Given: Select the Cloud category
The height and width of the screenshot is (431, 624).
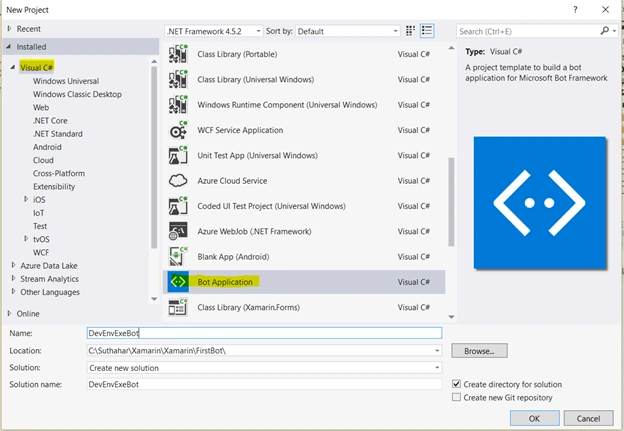Looking at the screenshot, I should (43, 160).
